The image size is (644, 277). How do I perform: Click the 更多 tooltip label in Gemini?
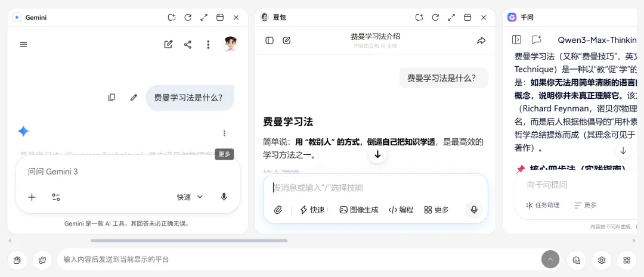[x=224, y=154]
